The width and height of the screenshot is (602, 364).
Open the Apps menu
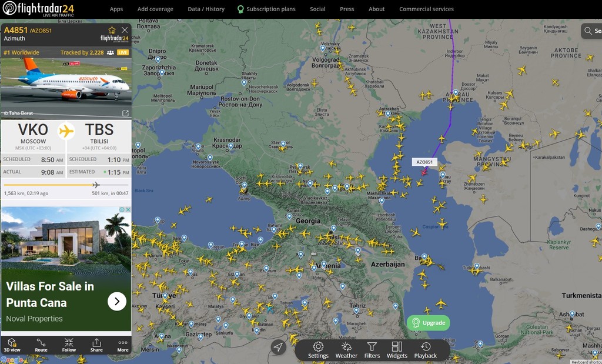coord(116,9)
